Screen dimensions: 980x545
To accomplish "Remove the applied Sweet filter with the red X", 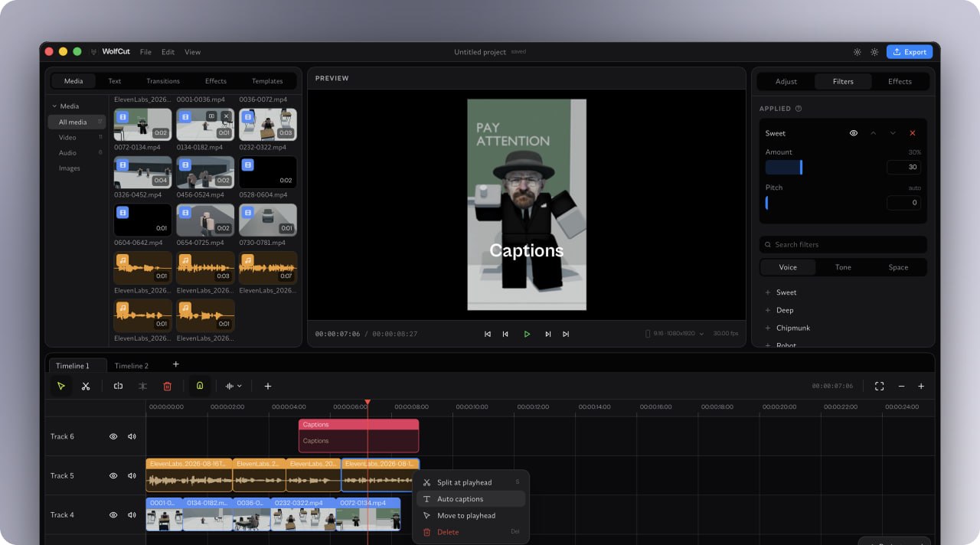I will [913, 133].
